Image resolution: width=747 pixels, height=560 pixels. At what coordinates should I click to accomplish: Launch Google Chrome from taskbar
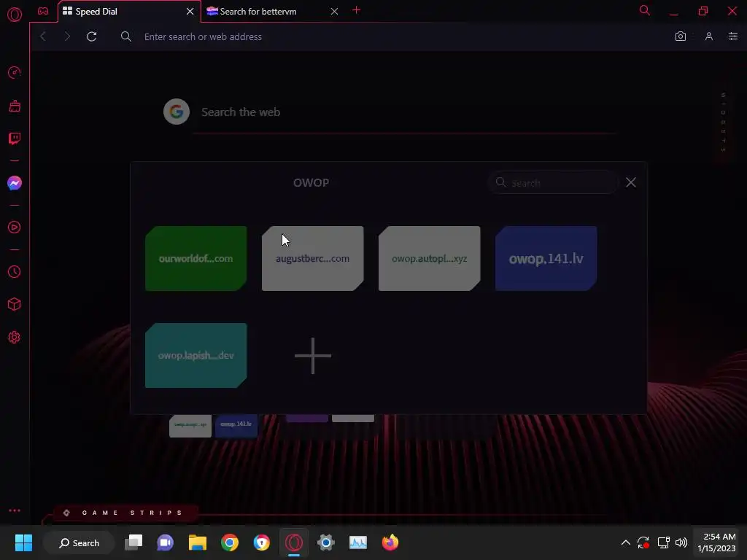click(x=230, y=542)
